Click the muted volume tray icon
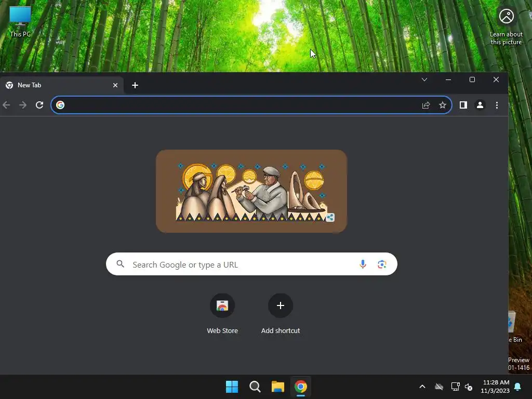This screenshot has width=532, height=399. pyautogui.click(x=469, y=387)
